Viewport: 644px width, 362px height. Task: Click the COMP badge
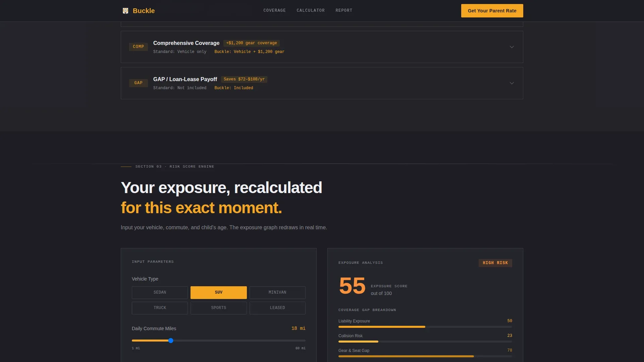pyautogui.click(x=138, y=47)
